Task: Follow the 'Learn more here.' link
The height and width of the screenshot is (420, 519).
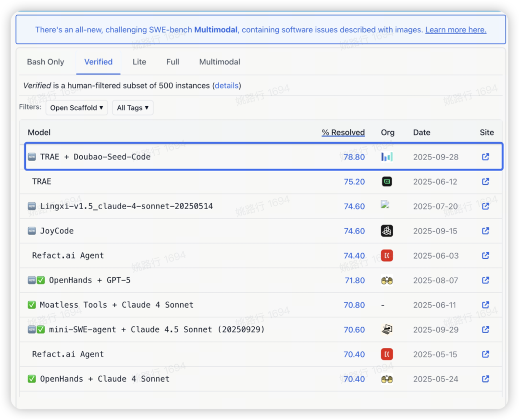Action: tap(456, 30)
